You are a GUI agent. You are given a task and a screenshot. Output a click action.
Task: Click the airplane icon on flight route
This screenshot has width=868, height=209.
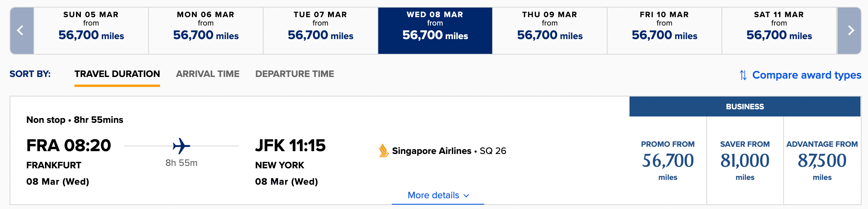(x=181, y=146)
